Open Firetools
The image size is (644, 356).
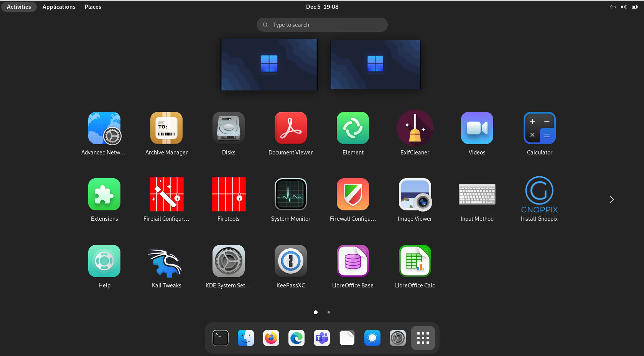(228, 194)
